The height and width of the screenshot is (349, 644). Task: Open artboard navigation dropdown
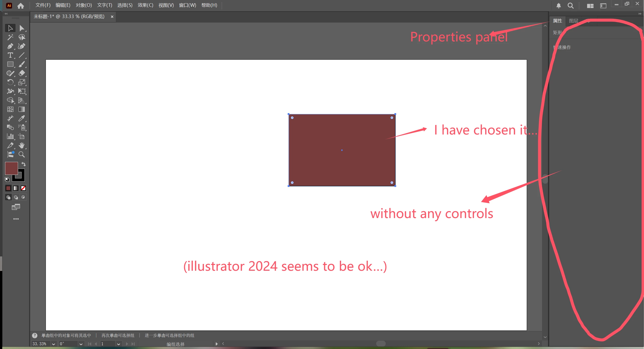[x=119, y=344]
